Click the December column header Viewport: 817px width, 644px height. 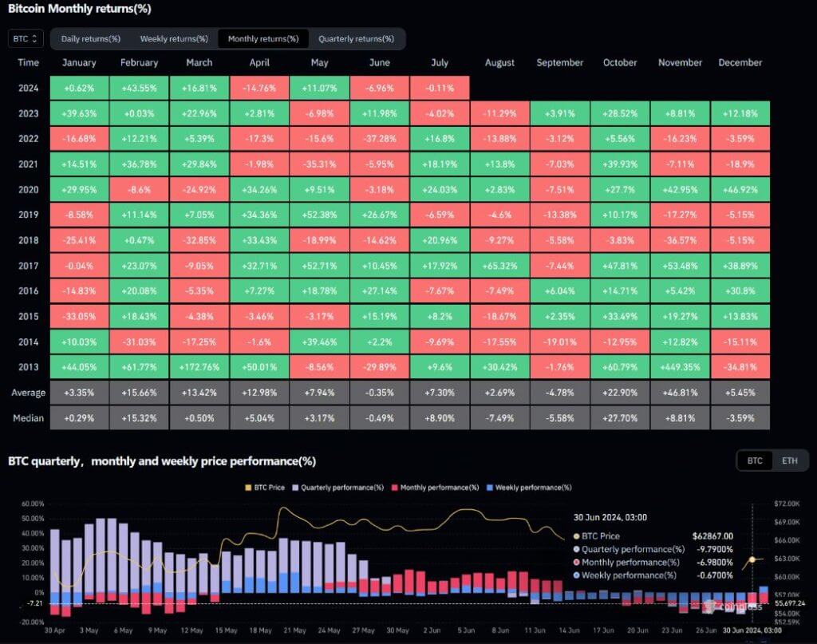point(740,62)
